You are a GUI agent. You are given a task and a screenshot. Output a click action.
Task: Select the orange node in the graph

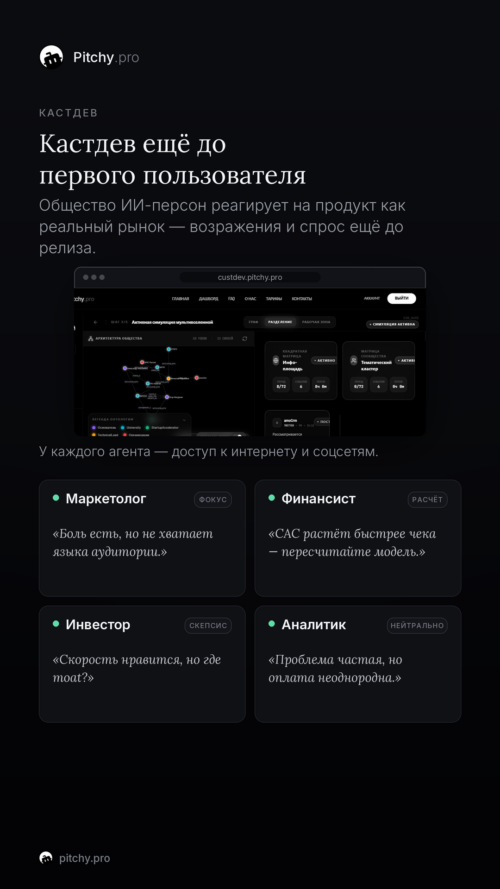pos(168,378)
